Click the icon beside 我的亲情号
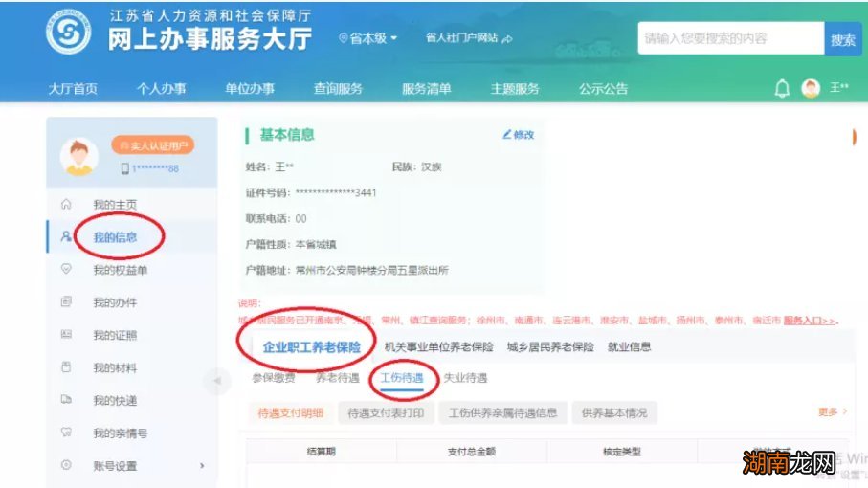 [66, 433]
